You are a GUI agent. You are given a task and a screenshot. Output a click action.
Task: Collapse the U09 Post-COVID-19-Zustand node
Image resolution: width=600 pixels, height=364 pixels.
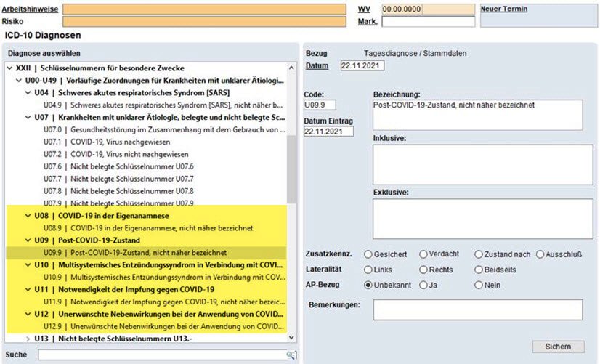[28, 240]
